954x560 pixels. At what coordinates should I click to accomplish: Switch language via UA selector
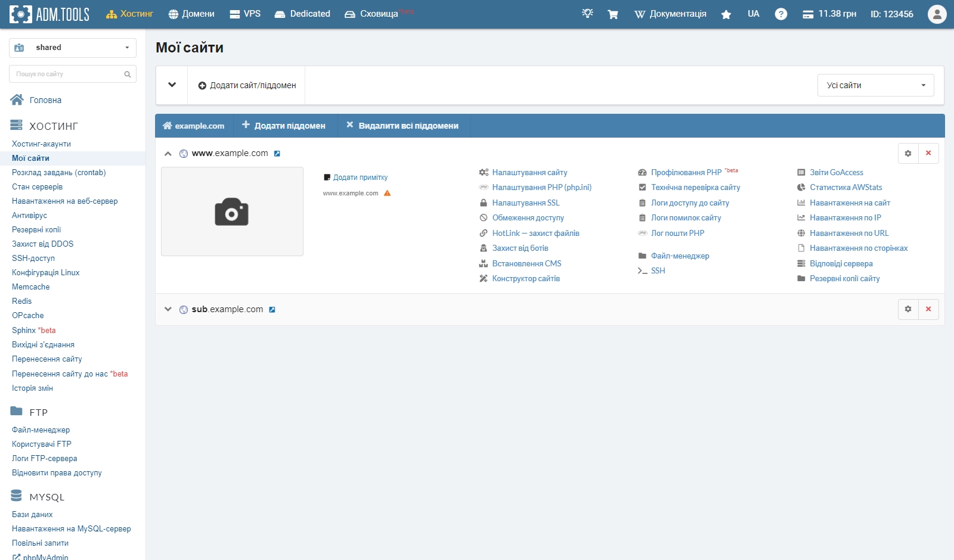point(753,14)
